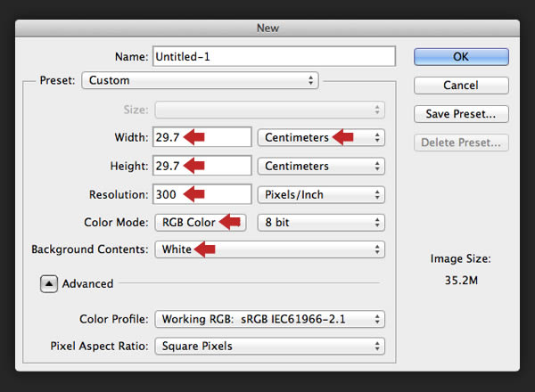The width and height of the screenshot is (535, 392).
Task: Click the Width value field
Action: [202, 138]
